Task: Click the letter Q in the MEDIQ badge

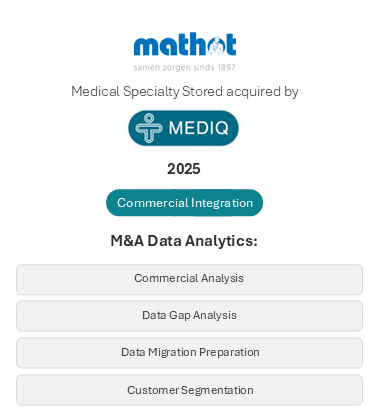Action: coord(222,128)
